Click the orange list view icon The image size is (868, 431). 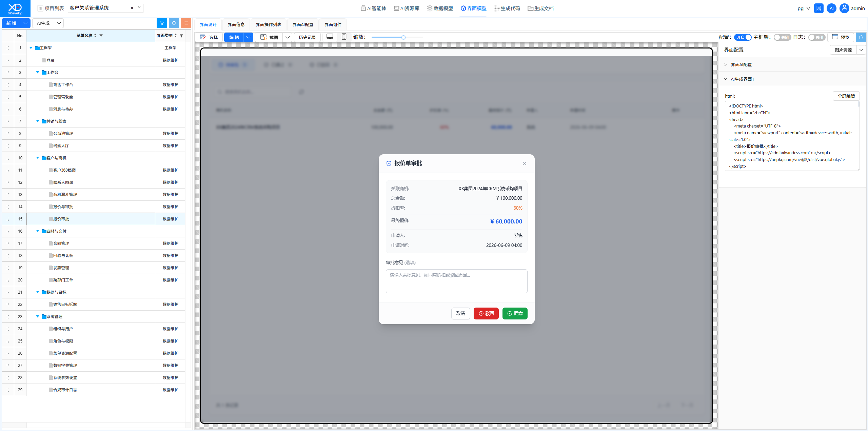[x=186, y=23]
